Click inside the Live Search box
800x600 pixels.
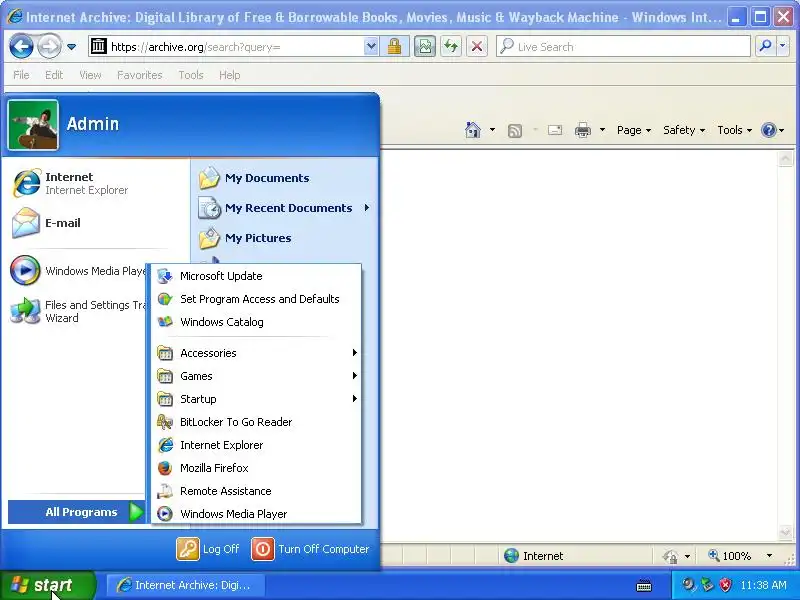click(622, 47)
